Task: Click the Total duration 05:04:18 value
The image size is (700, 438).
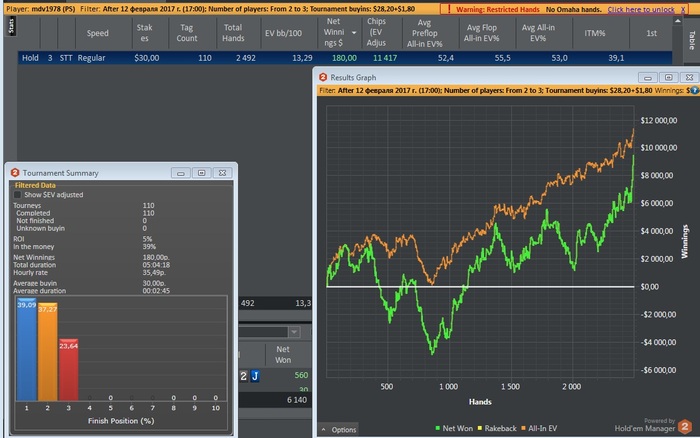Action: tap(156, 265)
